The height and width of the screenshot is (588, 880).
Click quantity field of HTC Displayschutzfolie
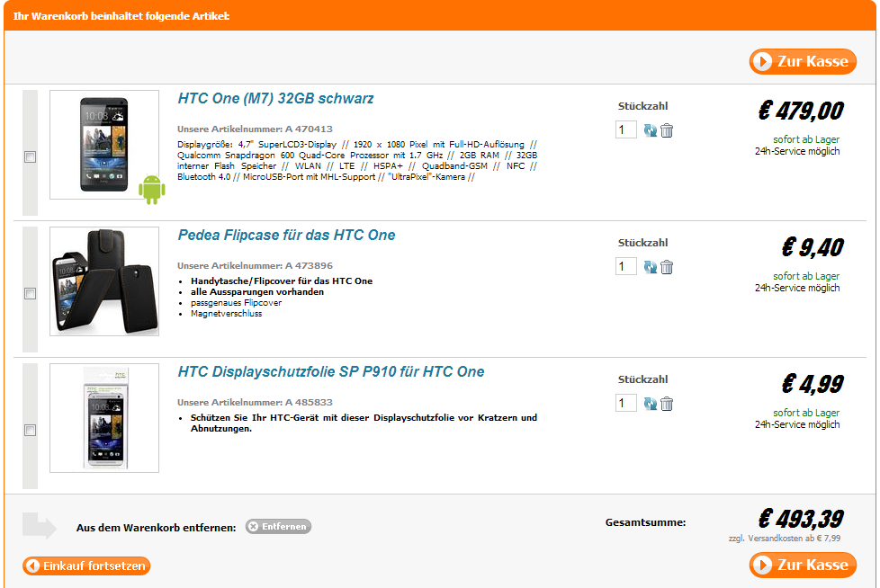pyautogui.click(x=626, y=403)
